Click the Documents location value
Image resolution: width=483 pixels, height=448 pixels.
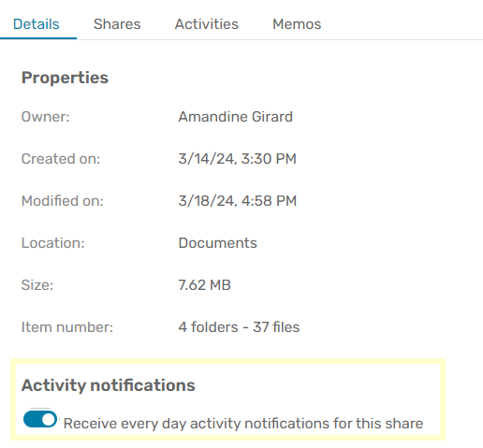[217, 243]
